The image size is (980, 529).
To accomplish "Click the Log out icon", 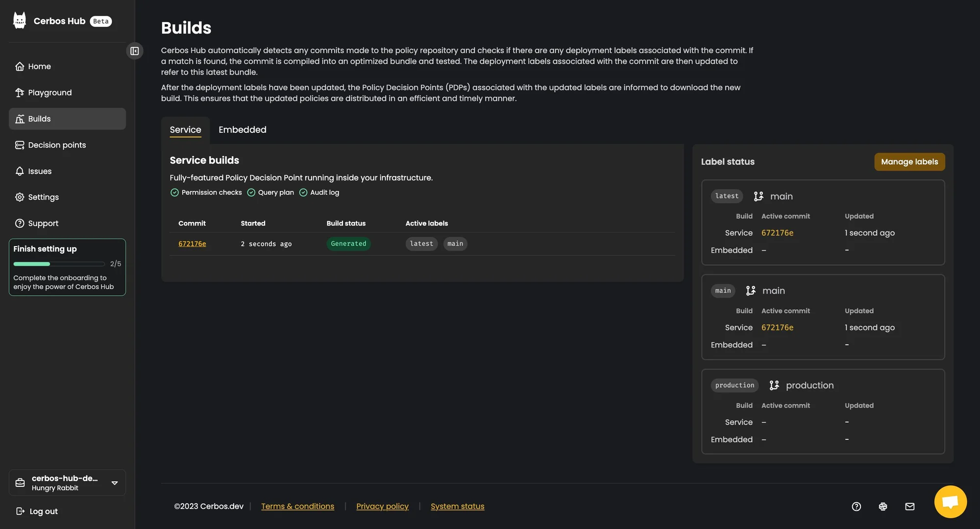I will (x=20, y=511).
